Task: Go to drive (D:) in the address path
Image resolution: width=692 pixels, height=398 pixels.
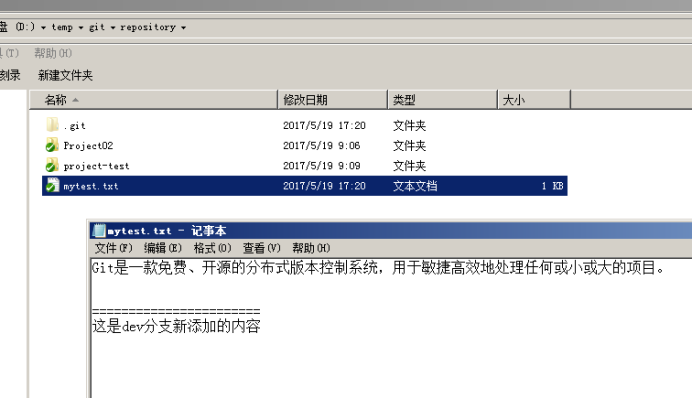Action: click(x=25, y=27)
